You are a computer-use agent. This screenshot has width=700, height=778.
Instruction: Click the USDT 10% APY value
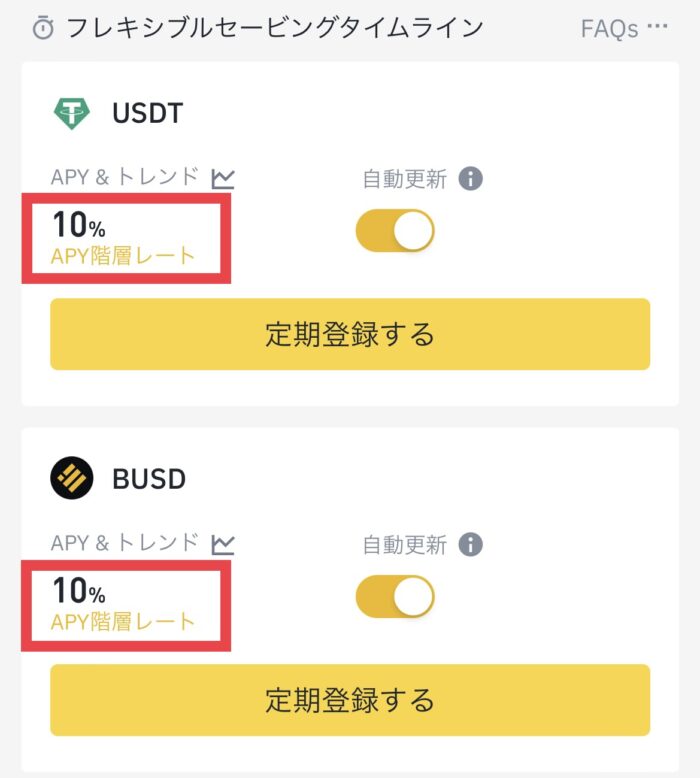(x=79, y=225)
